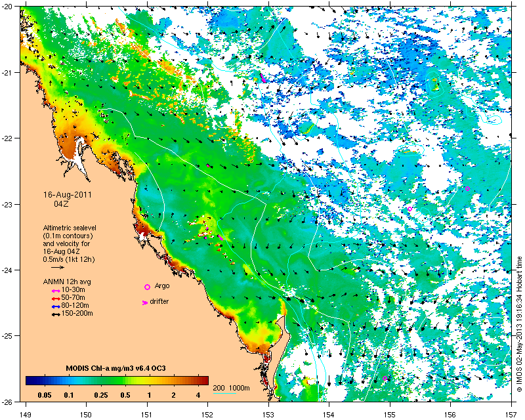Click the magenta drifter track near 153E 21S
Image resolution: width=525 pixels, height=420 pixels.
pyautogui.click(x=263, y=77)
